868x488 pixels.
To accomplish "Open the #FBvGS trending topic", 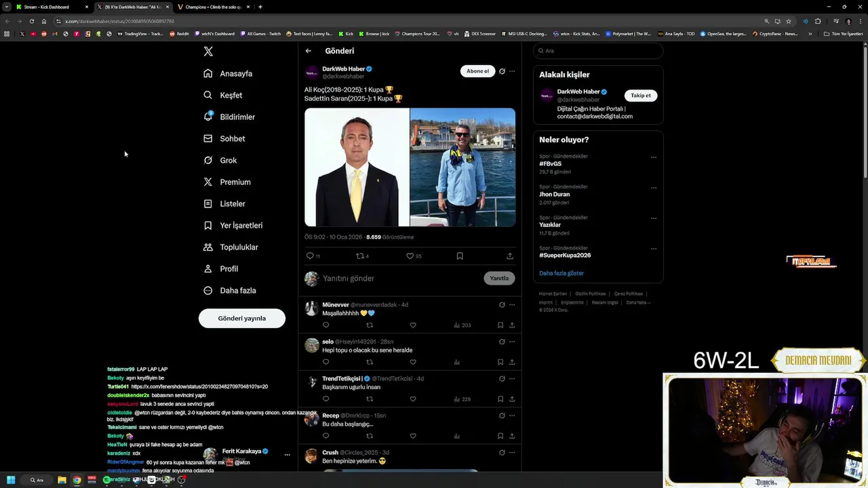I will coord(551,164).
